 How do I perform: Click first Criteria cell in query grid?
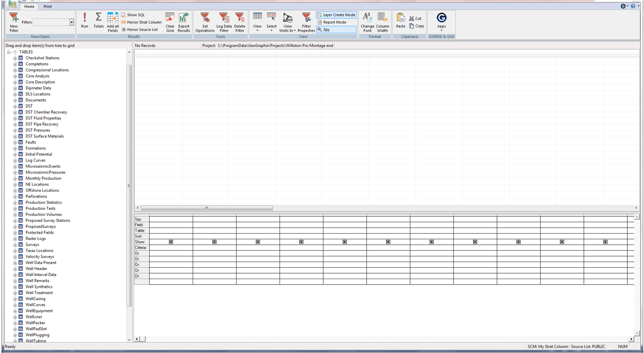[171, 248]
